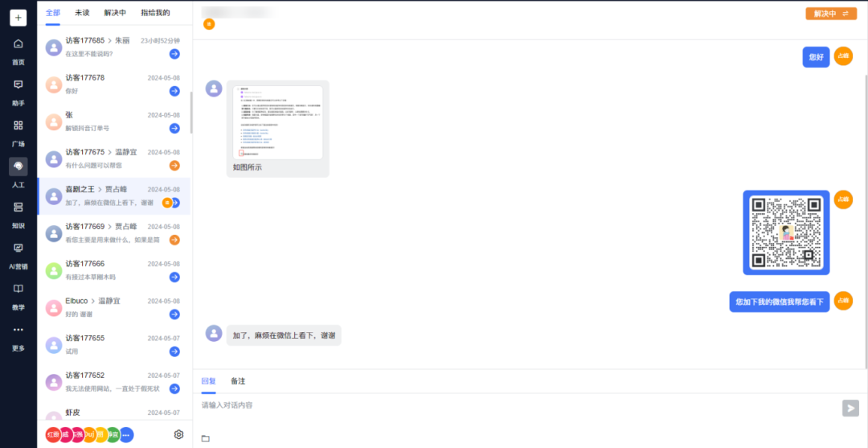Open conversation 有接过本草刚木吗
Screen dimensions: 868x448
tap(114, 270)
